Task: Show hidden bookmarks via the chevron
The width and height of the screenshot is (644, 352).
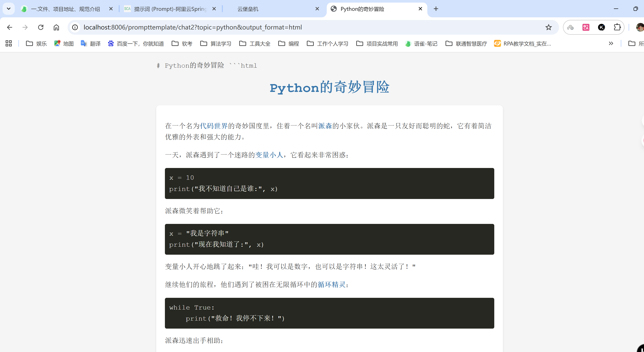Action: pos(611,44)
